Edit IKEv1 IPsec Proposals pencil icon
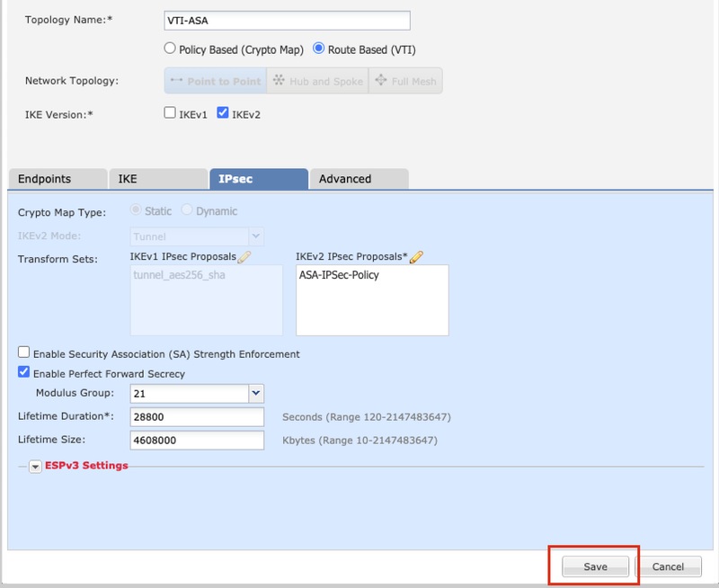The width and height of the screenshot is (719, 588). point(244,257)
